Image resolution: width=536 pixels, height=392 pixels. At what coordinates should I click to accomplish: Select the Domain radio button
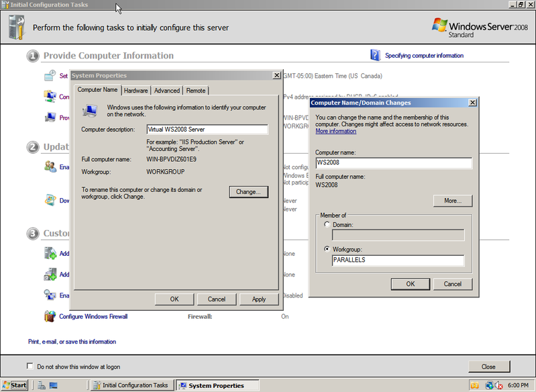point(327,224)
